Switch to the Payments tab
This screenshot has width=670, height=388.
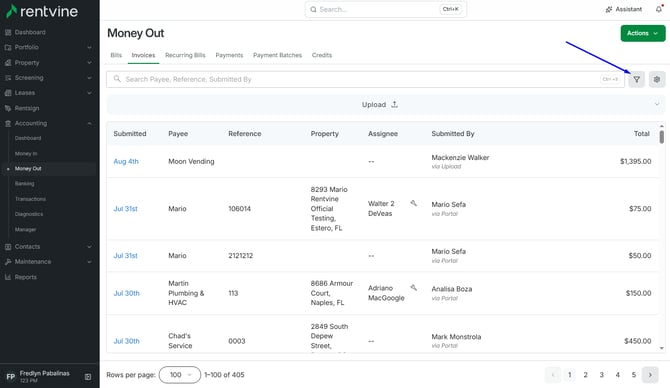coord(229,55)
